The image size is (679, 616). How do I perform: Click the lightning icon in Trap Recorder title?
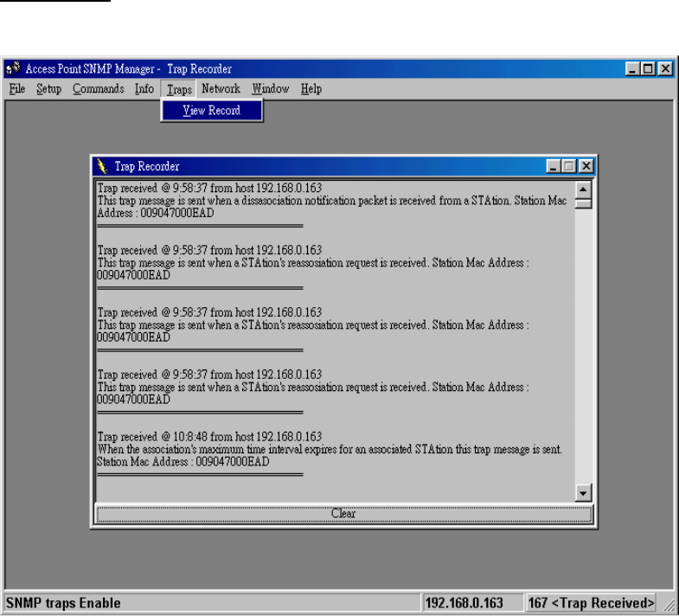tap(102, 166)
